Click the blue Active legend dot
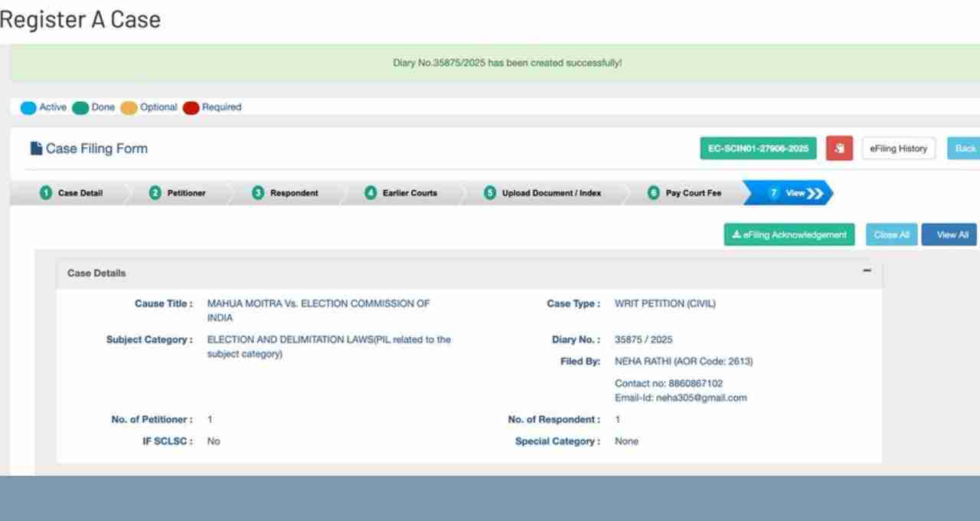 (29, 108)
